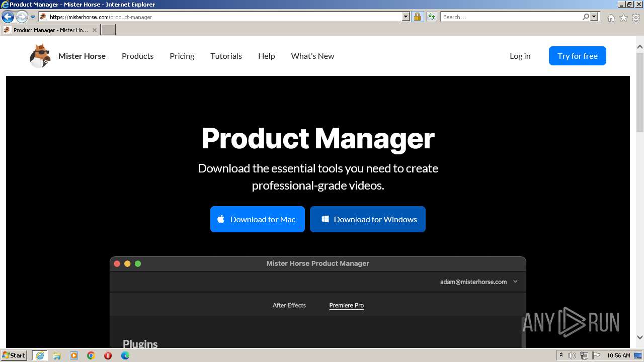Viewport: 644px width, 362px height.
Task: Open a new blank tab
Action: pyautogui.click(x=108, y=30)
